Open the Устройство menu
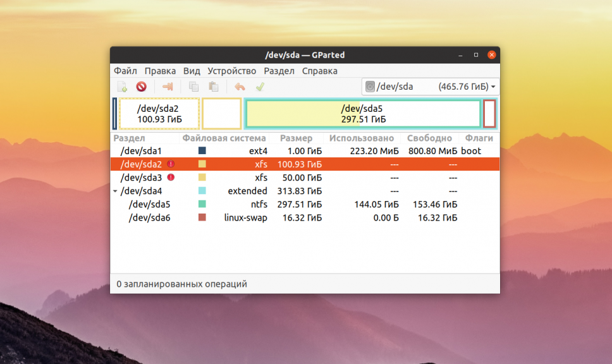The width and height of the screenshot is (612, 364). [232, 71]
